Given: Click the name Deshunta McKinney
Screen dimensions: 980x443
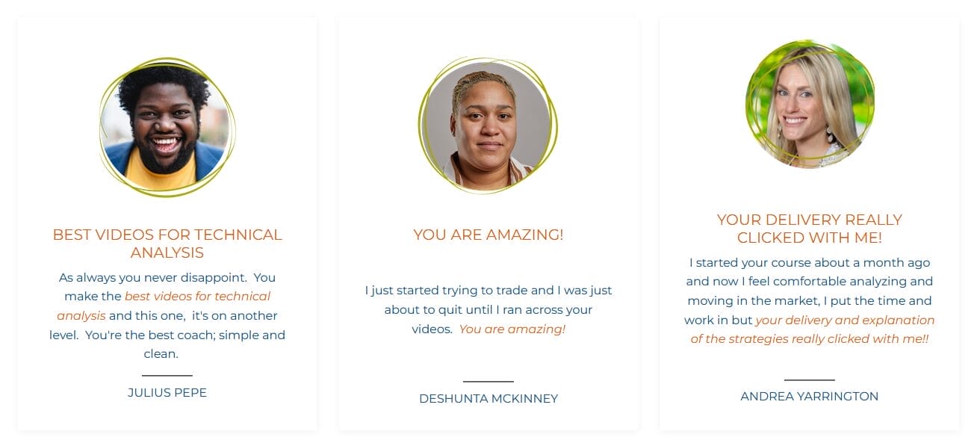Looking at the screenshot, I should click(489, 399).
